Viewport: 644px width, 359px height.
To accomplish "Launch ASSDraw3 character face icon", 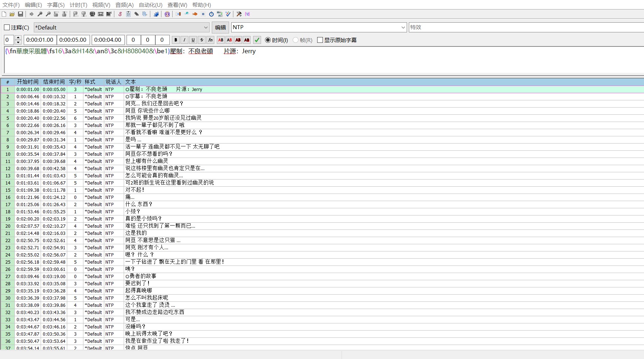I will 167,14.
